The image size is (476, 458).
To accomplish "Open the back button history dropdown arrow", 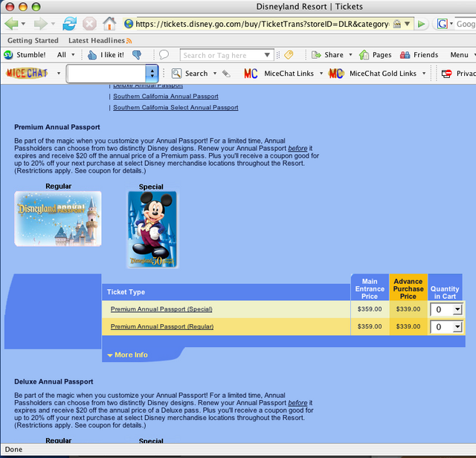I will pyautogui.click(x=23, y=24).
